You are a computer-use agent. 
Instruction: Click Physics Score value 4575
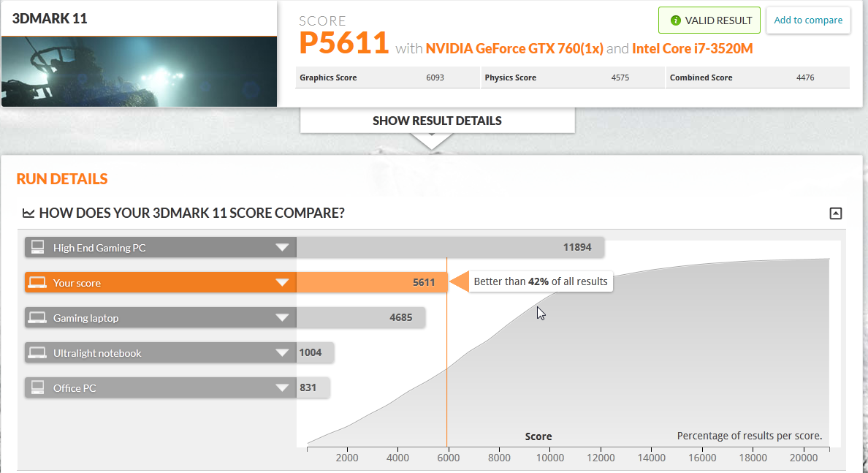point(620,77)
